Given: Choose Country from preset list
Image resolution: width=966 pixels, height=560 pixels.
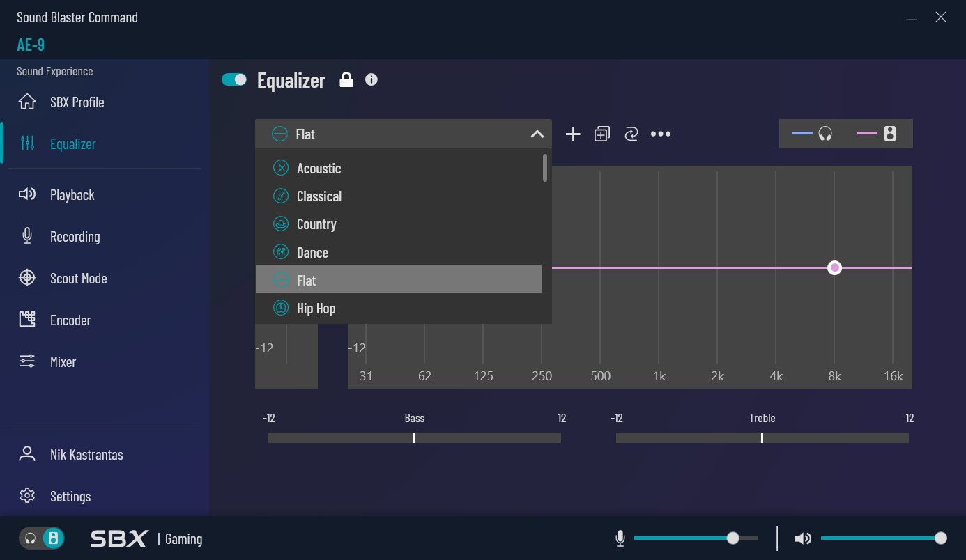Looking at the screenshot, I should tap(399, 224).
